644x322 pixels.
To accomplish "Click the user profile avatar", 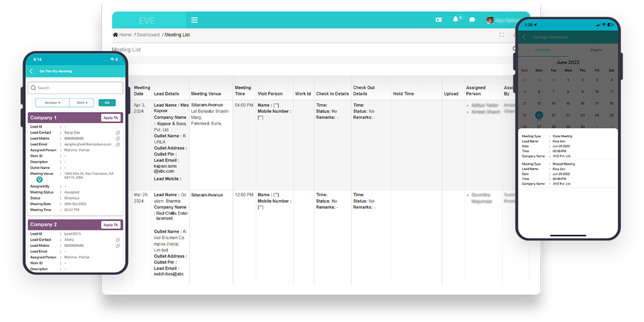I will click(490, 20).
